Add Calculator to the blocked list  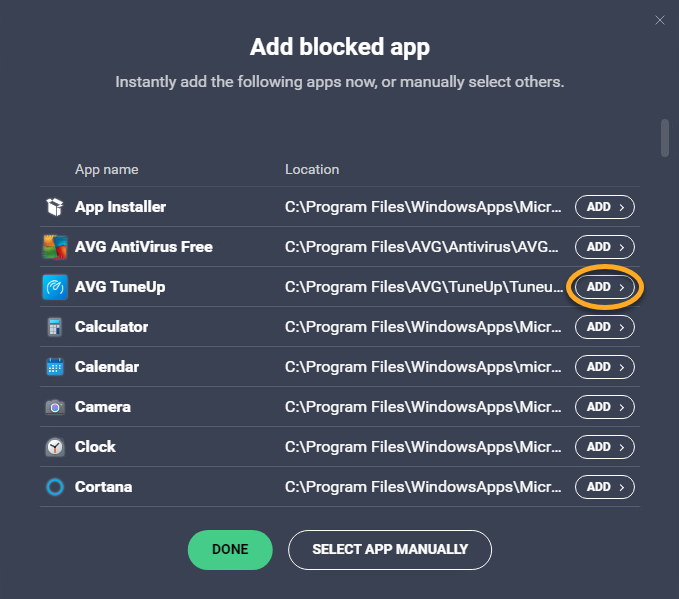(x=604, y=327)
